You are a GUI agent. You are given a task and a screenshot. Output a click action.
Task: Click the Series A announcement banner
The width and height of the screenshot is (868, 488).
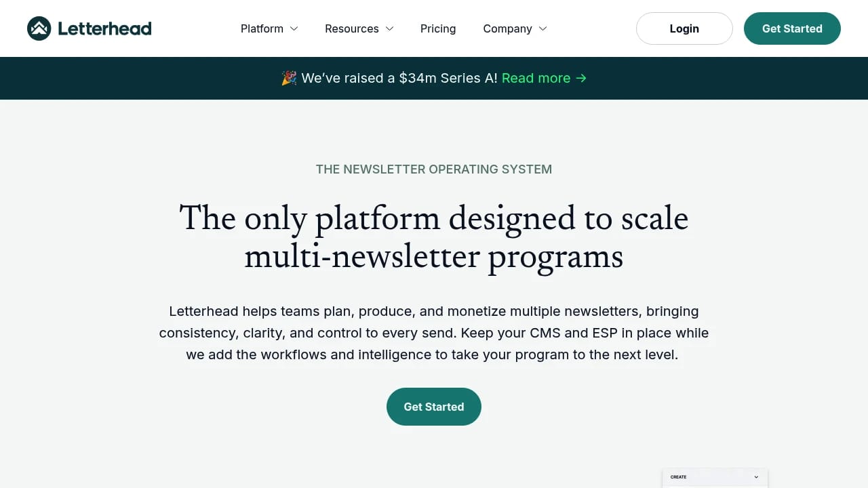point(434,78)
